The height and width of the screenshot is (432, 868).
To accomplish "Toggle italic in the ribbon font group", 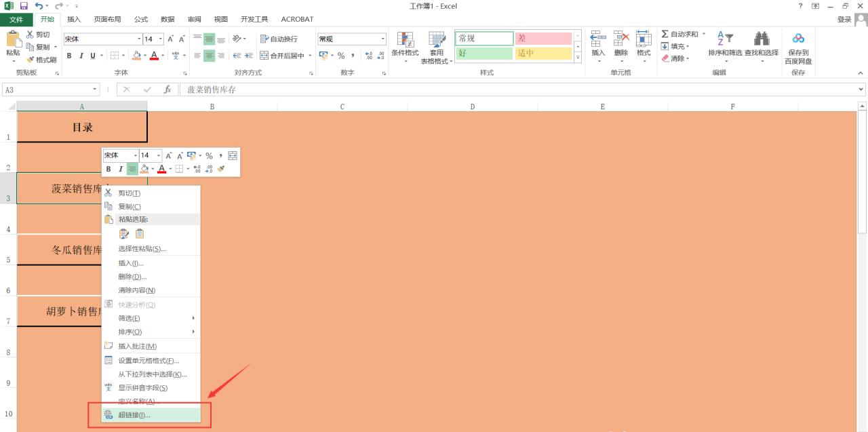I will [81, 56].
